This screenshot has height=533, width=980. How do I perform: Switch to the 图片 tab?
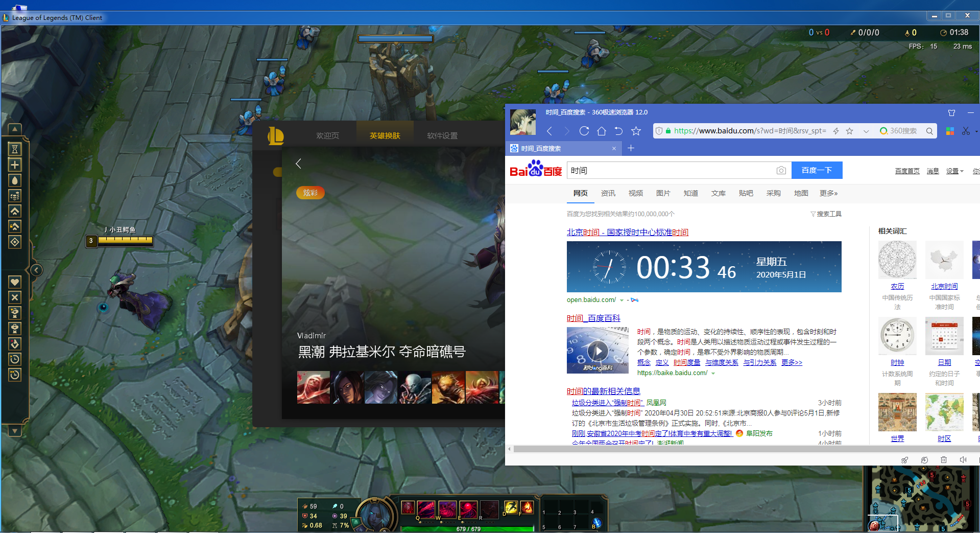coord(663,193)
